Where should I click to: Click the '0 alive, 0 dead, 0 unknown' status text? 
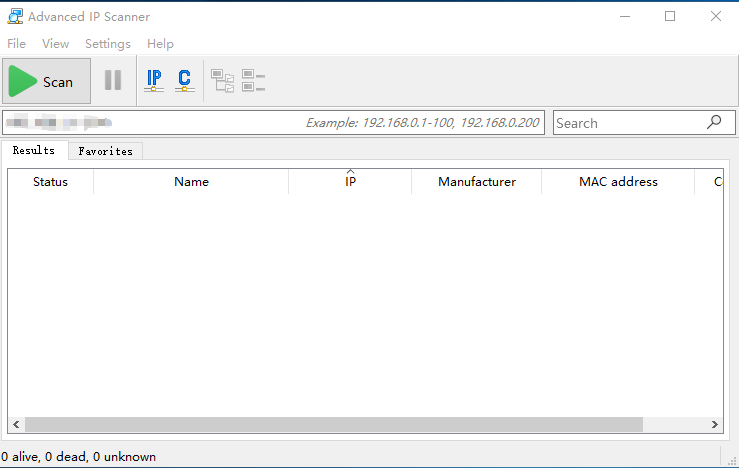click(x=78, y=457)
